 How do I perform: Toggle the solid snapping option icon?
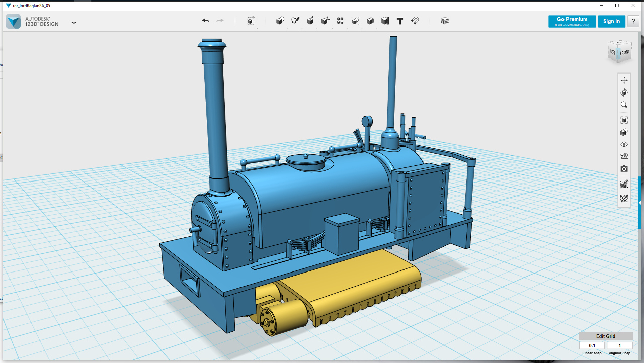coord(624,185)
